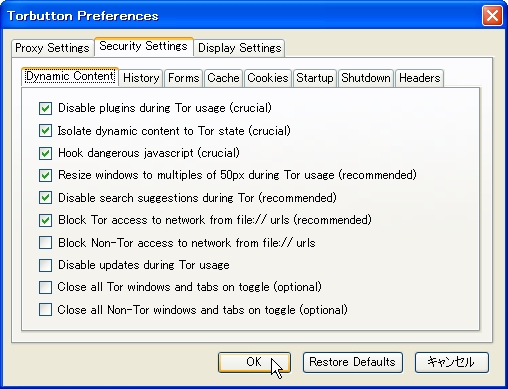Open the Forms sub-tab
This screenshot has height=389, width=508.
pyautogui.click(x=183, y=78)
